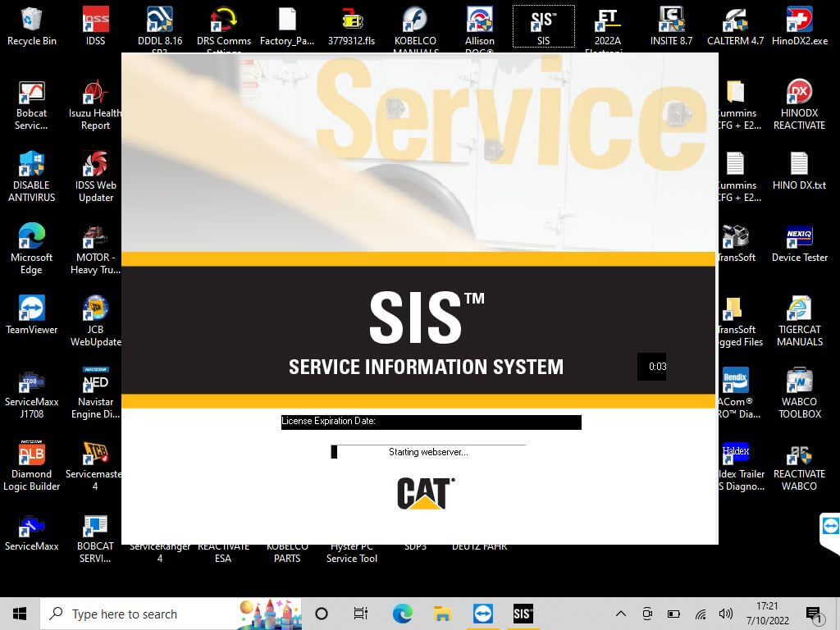The height and width of the screenshot is (630, 840).
Task: Start TeamViewer
Action: point(31,312)
